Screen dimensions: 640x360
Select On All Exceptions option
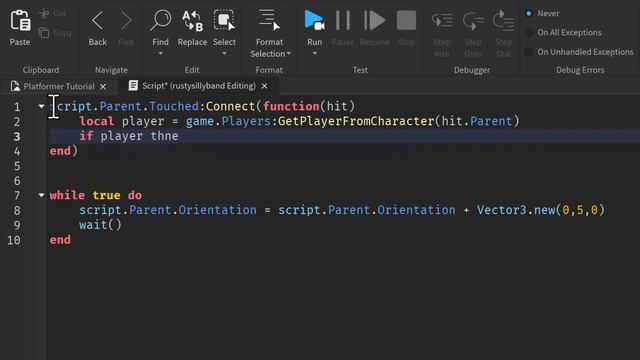click(529, 33)
